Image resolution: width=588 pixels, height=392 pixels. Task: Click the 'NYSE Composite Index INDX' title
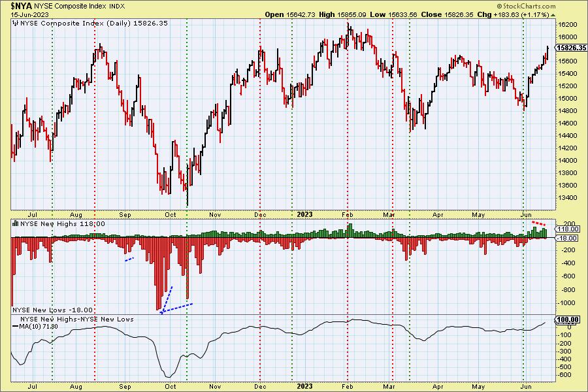pos(80,7)
